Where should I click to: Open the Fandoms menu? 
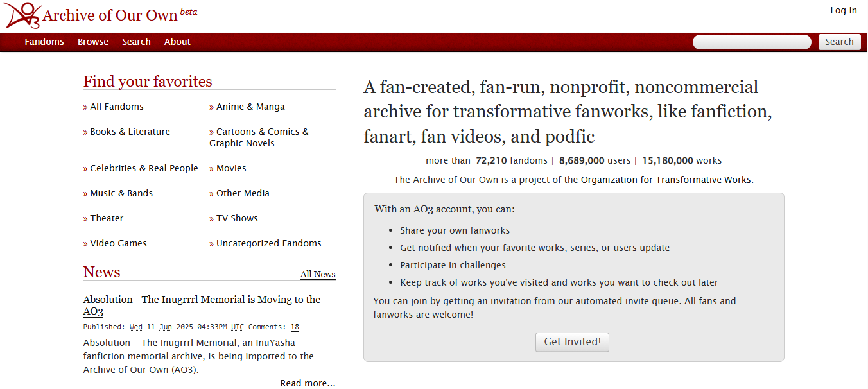click(44, 42)
